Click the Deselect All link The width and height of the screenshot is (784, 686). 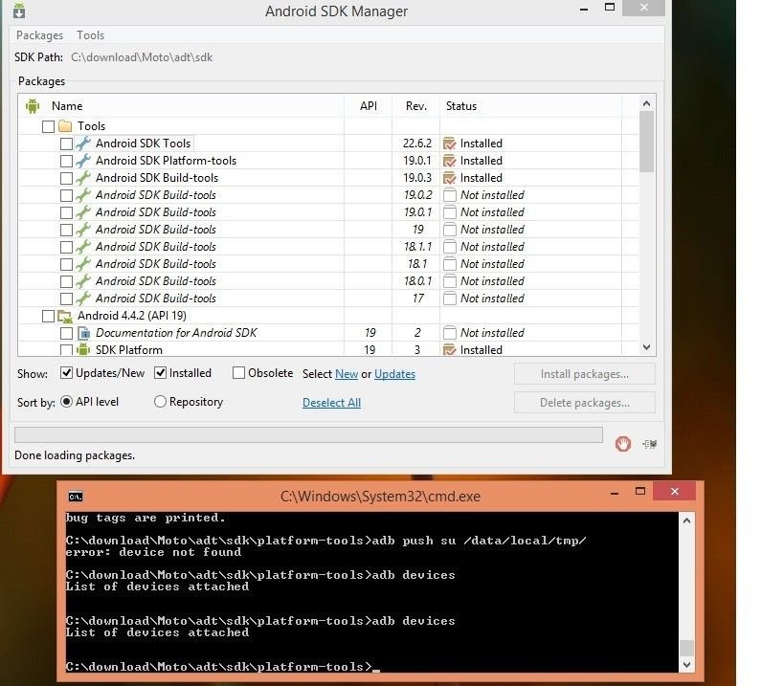click(x=331, y=403)
